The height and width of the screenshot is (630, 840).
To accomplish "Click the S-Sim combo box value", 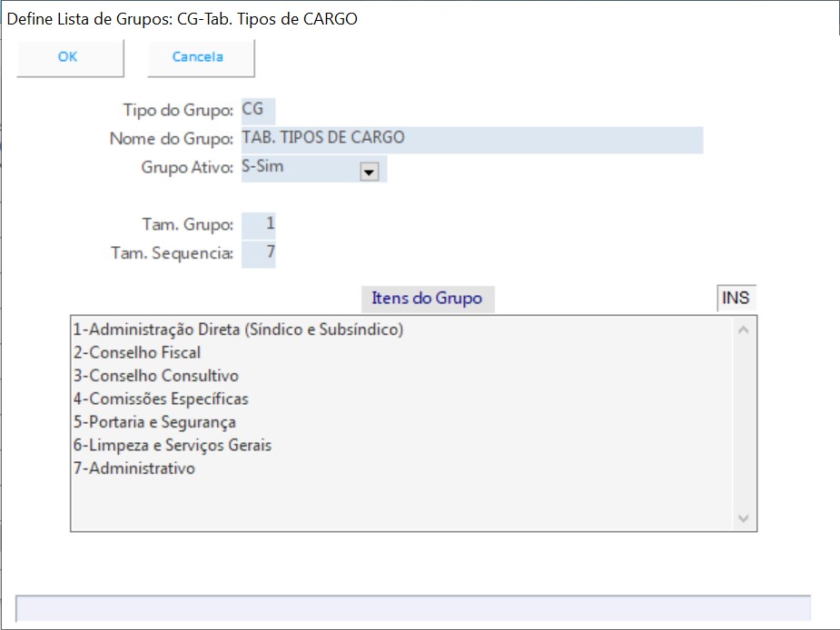I will point(300,168).
